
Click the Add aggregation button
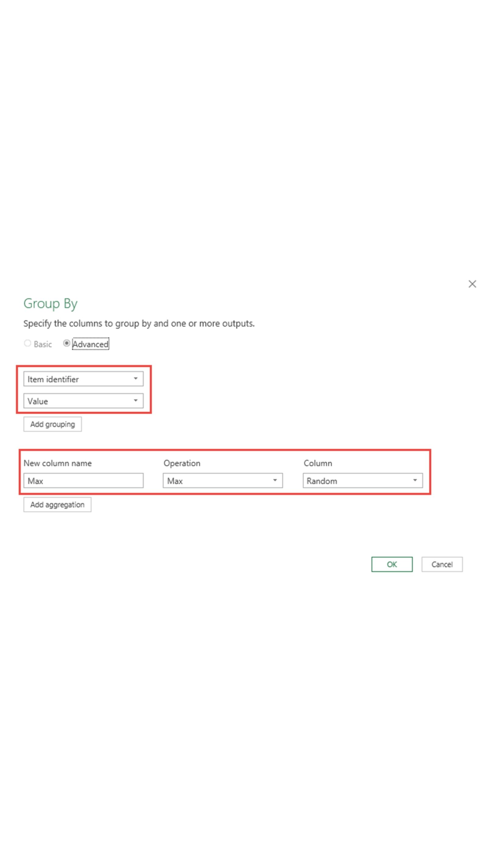57,505
